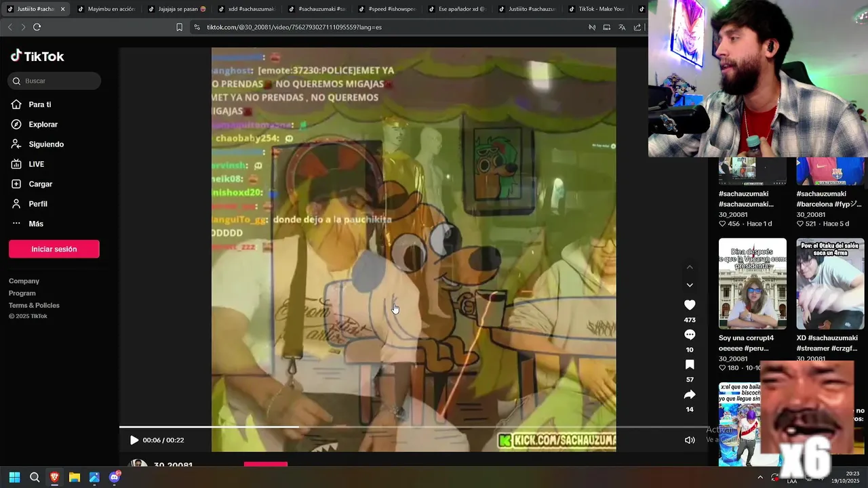This screenshot has height=488, width=868.
Task: Open the Windows Start menu
Action: pyautogui.click(x=14, y=477)
